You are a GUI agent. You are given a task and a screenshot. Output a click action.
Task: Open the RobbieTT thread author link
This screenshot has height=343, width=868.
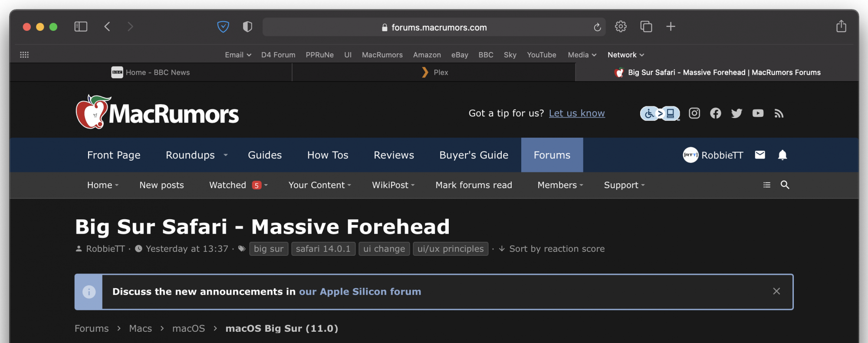pos(105,249)
